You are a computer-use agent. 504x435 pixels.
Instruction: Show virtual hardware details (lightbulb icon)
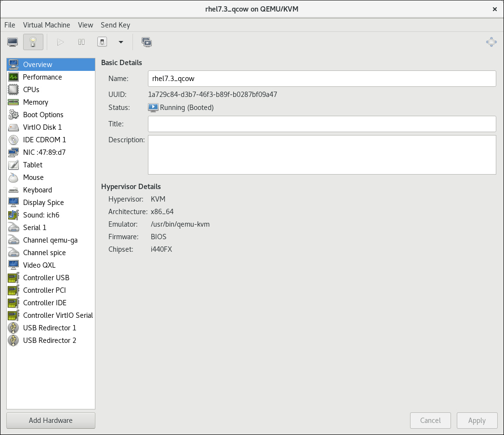pyautogui.click(x=33, y=42)
